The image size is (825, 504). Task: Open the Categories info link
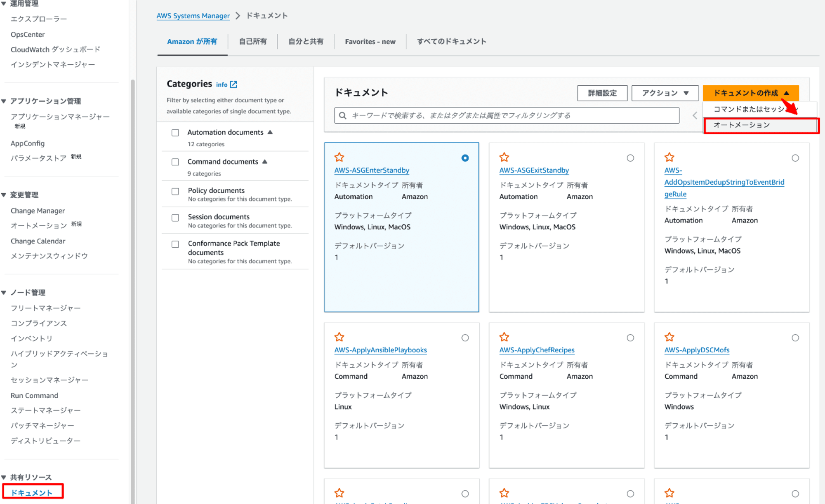pos(222,84)
